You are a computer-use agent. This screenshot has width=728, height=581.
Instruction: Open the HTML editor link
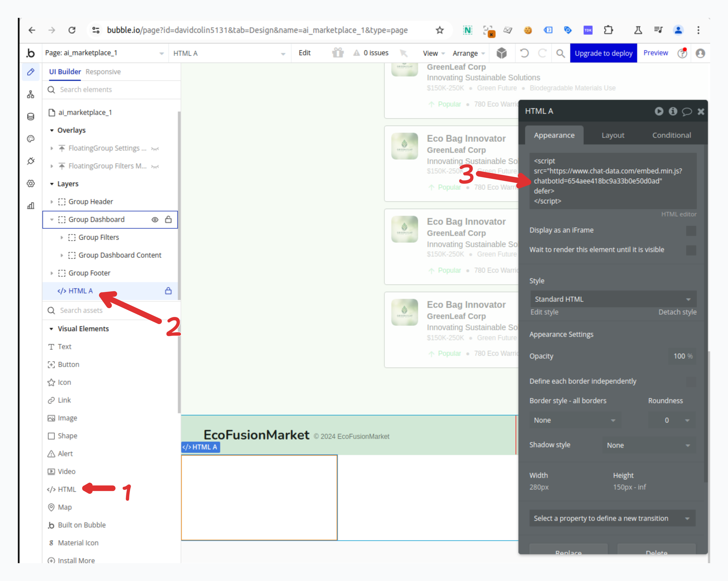[x=678, y=214]
